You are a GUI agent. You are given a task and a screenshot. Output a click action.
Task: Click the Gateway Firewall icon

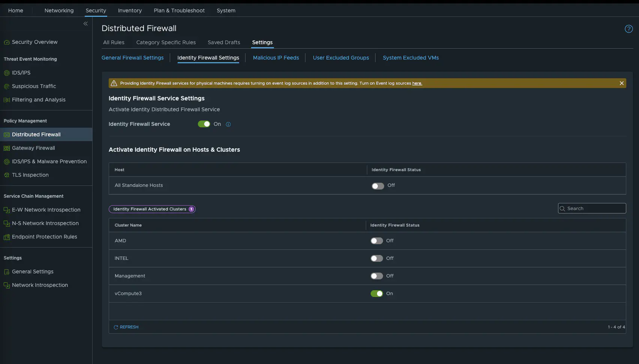(x=7, y=148)
